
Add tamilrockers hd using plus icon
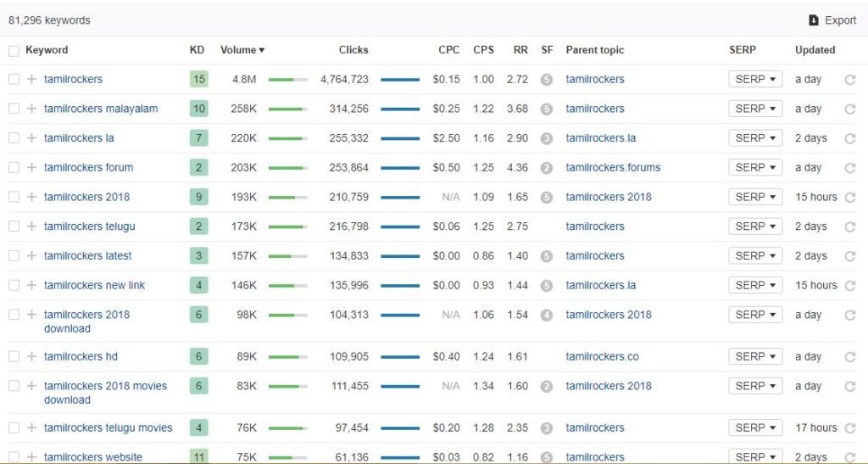[x=31, y=356]
